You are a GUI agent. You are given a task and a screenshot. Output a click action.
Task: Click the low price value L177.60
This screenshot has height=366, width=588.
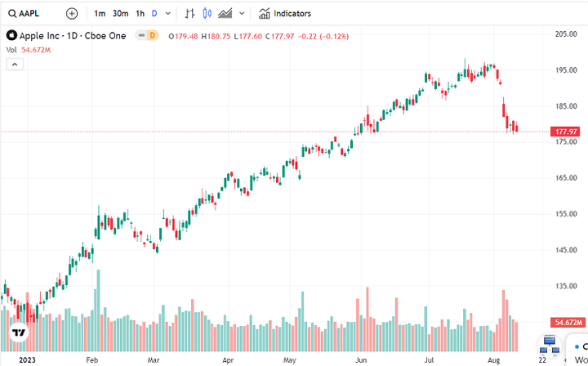coord(247,37)
